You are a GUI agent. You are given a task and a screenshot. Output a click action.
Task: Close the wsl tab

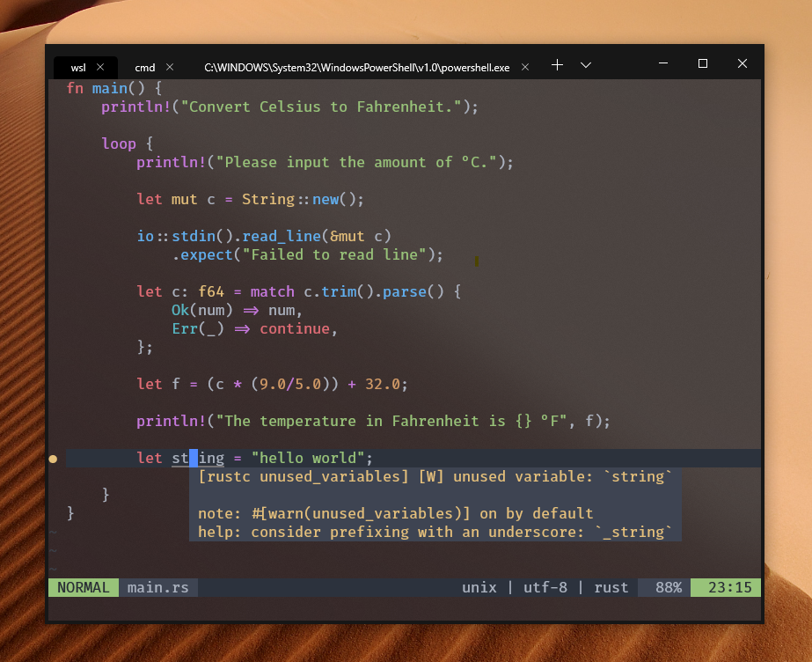pyautogui.click(x=100, y=67)
